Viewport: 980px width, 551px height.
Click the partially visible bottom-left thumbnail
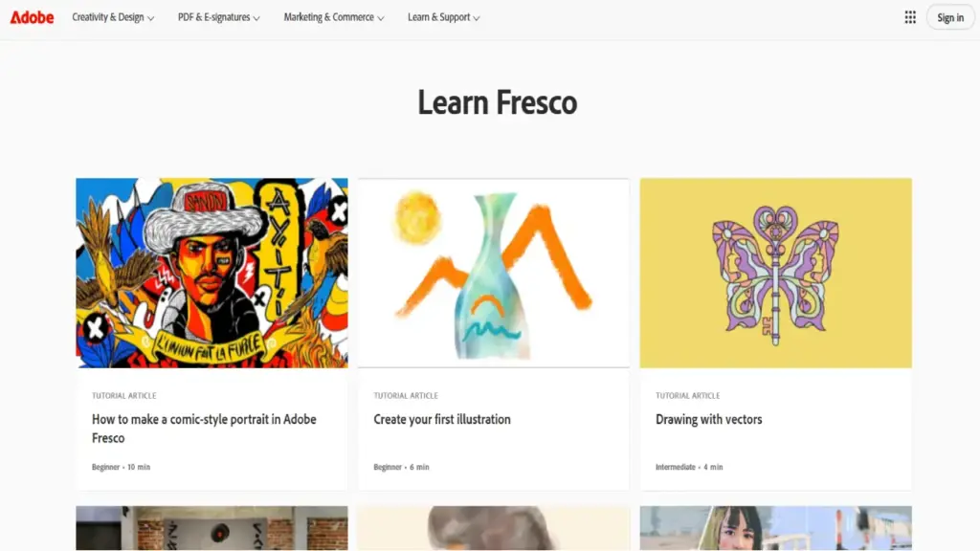click(x=212, y=531)
